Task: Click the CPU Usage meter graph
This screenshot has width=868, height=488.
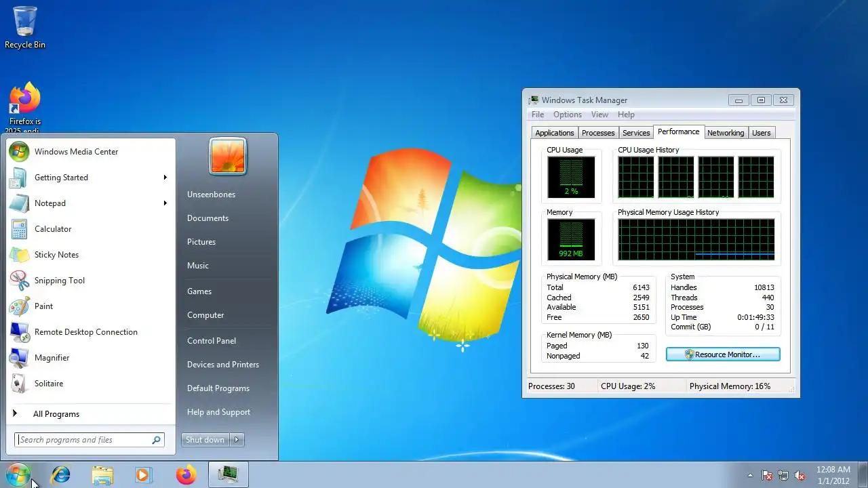Action: pos(571,178)
